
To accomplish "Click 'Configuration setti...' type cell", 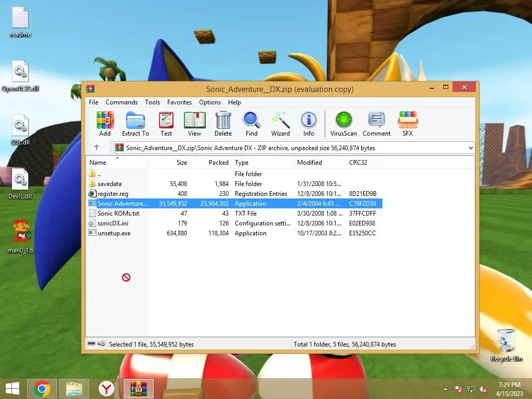I will point(262,223).
